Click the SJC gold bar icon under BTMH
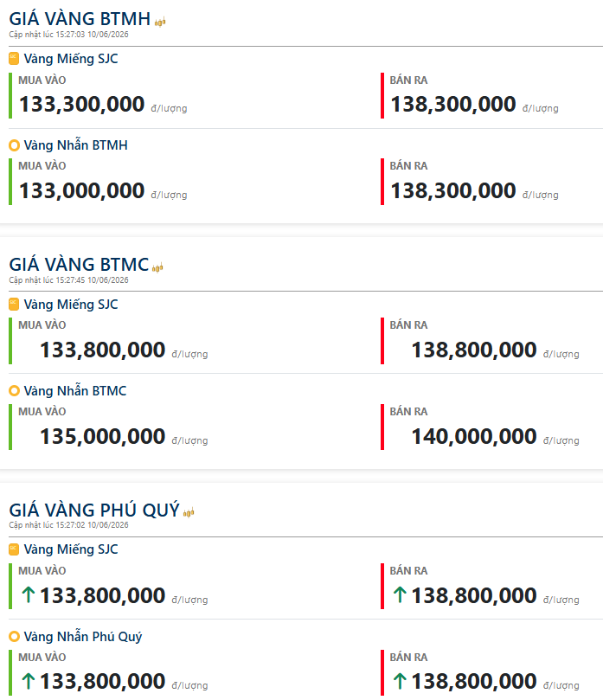 (x=14, y=59)
